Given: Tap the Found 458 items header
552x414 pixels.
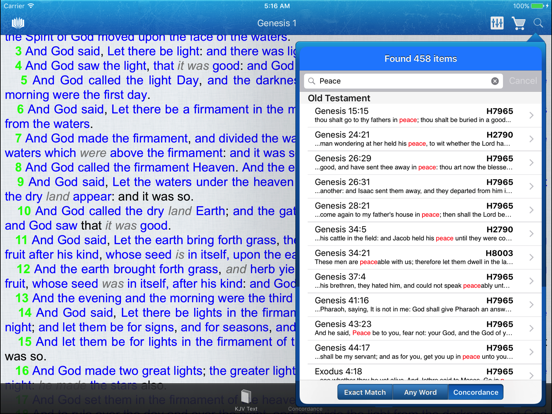Looking at the screenshot, I should click(420, 59).
